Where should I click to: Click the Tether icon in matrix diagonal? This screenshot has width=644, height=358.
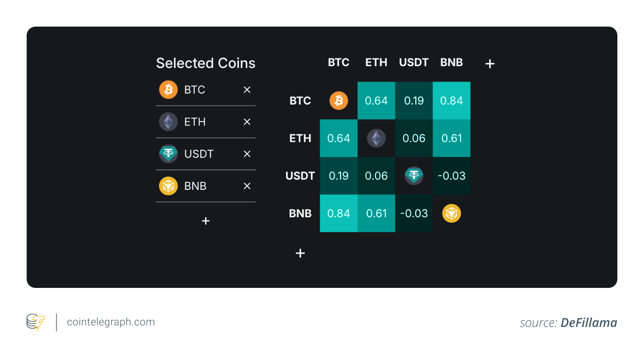[x=414, y=176]
